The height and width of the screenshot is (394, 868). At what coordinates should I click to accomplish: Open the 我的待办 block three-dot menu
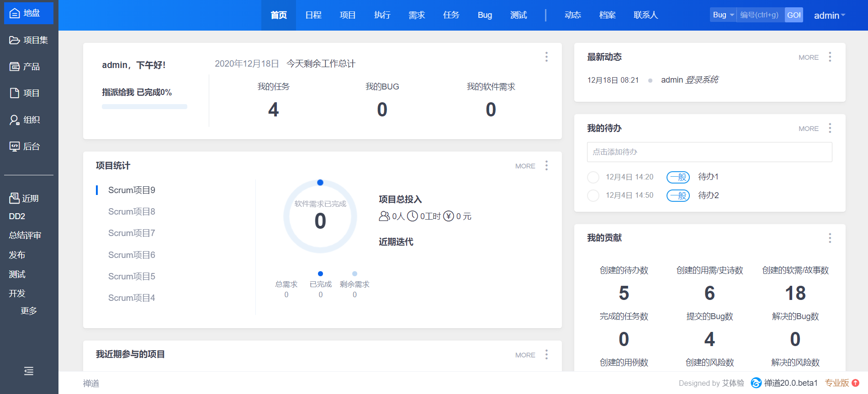pos(830,128)
